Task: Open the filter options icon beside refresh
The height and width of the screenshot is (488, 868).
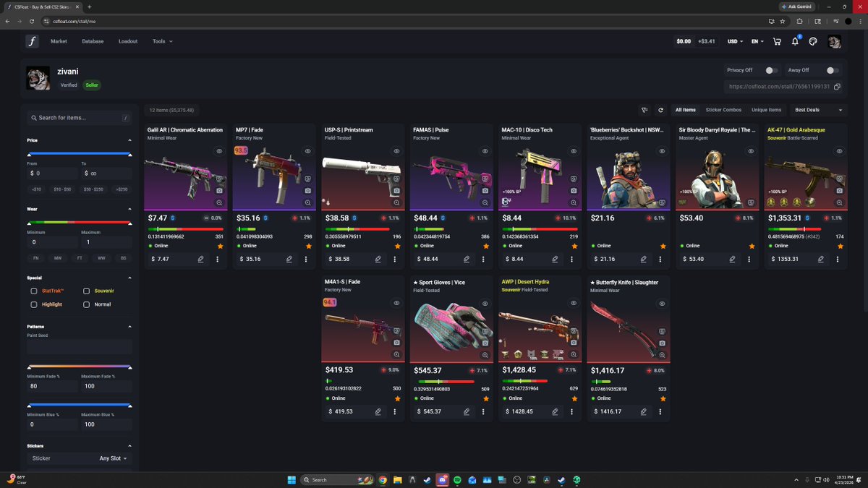Action: [x=644, y=110]
